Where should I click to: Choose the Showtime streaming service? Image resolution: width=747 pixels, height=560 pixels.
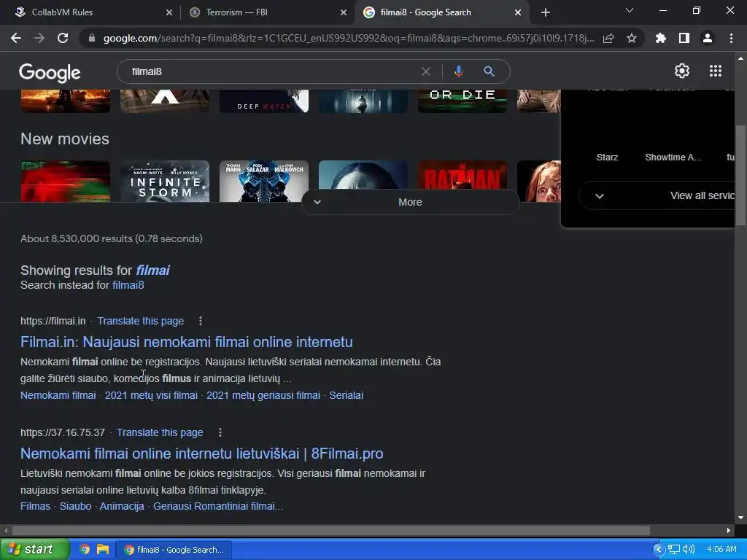click(673, 157)
